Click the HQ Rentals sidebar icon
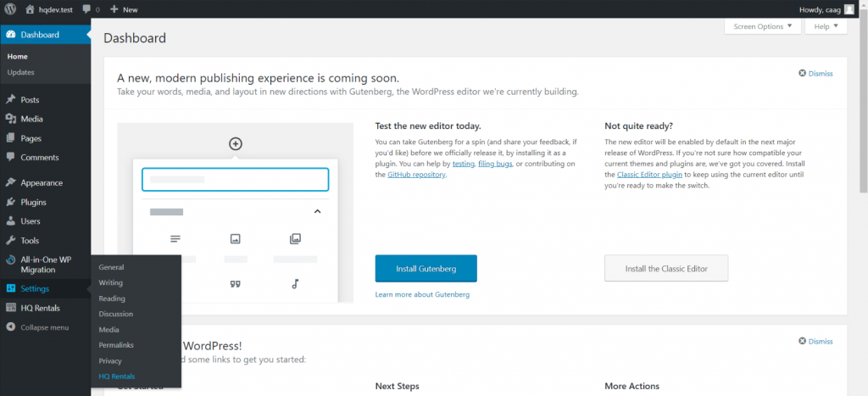Image resolution: width=868 pixels, height=396 pixels. click(x=10, y=308)
